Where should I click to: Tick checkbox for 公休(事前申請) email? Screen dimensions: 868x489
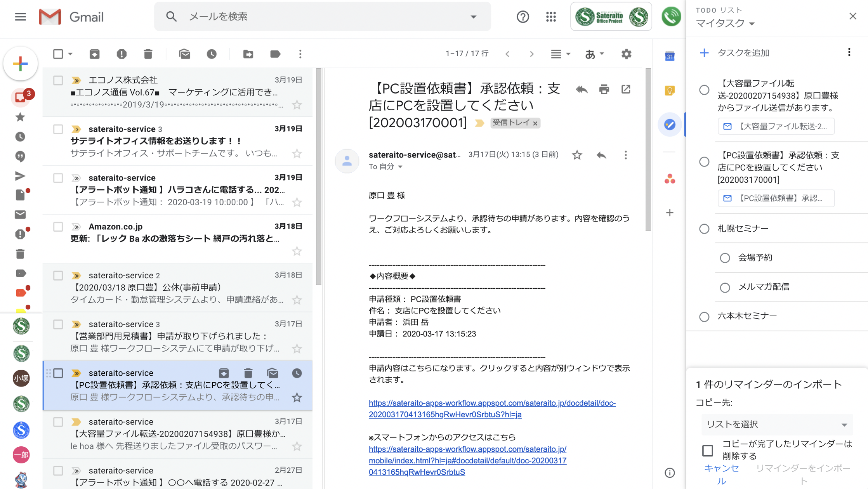pos(58,276)
